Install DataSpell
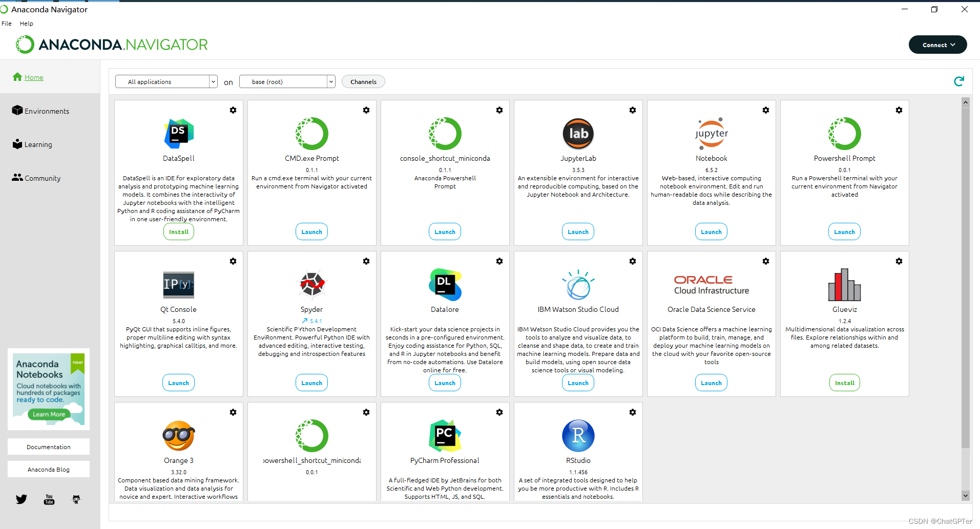This screenshot has height=529, width=980. point(179,232)
